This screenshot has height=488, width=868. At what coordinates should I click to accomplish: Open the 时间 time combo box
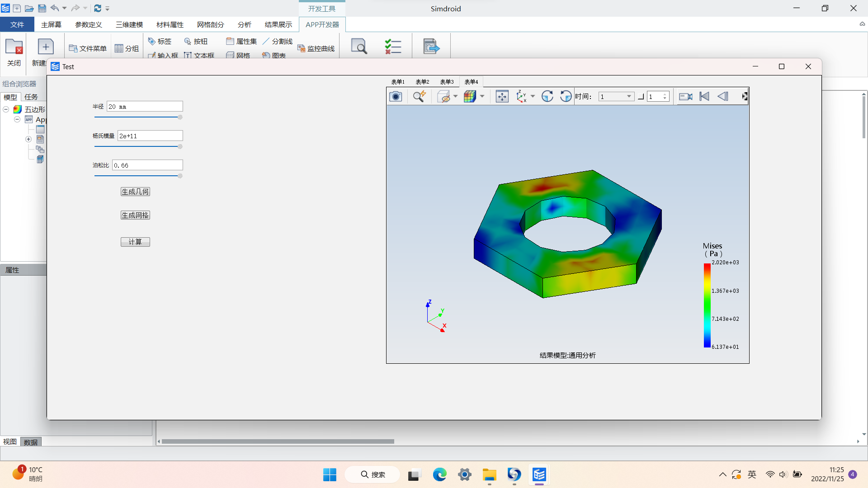(x=616, y=96)
